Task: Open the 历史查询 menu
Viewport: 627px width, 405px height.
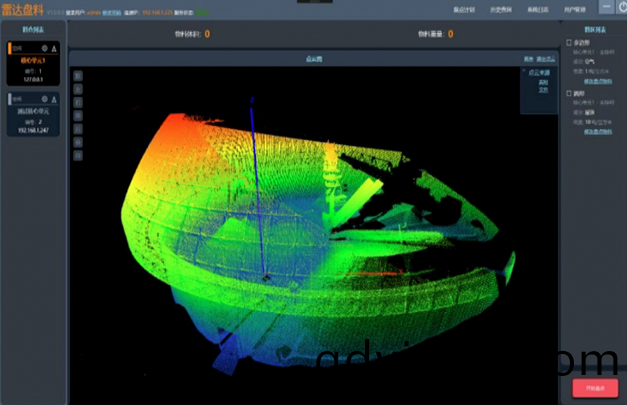Action: 502,8
